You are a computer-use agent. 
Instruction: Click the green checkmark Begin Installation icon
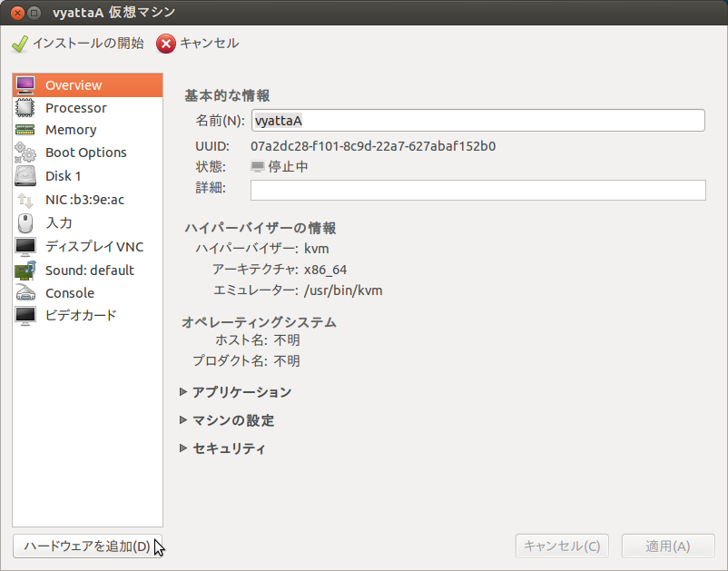pyautogui.click(x=20, y=44)
